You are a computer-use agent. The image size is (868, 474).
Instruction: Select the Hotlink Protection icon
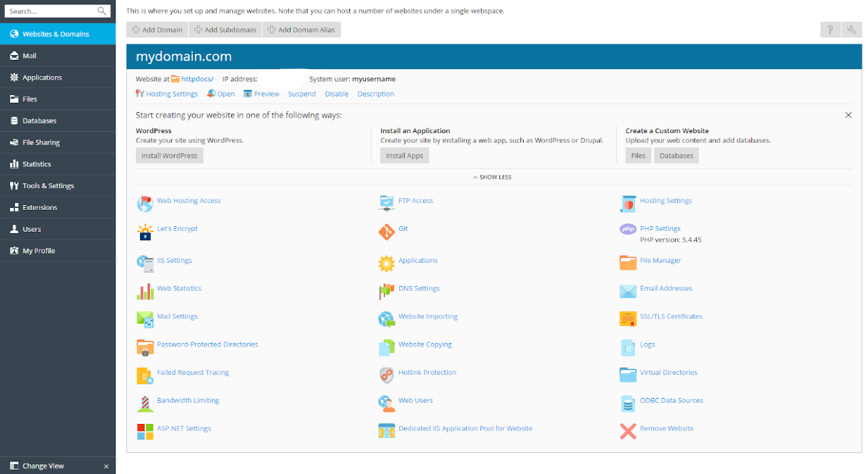point(386,375)
